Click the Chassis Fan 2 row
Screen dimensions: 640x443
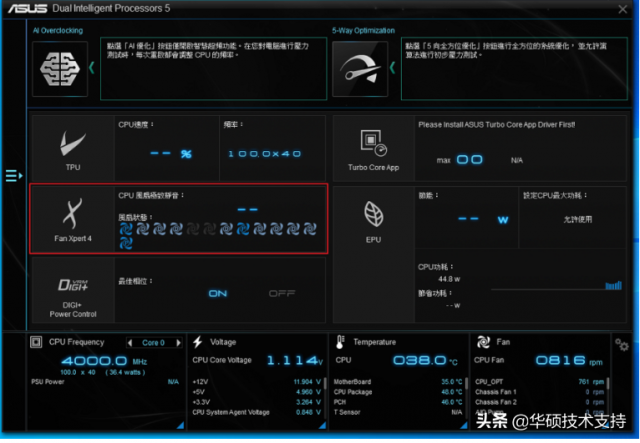pos(540,402)
